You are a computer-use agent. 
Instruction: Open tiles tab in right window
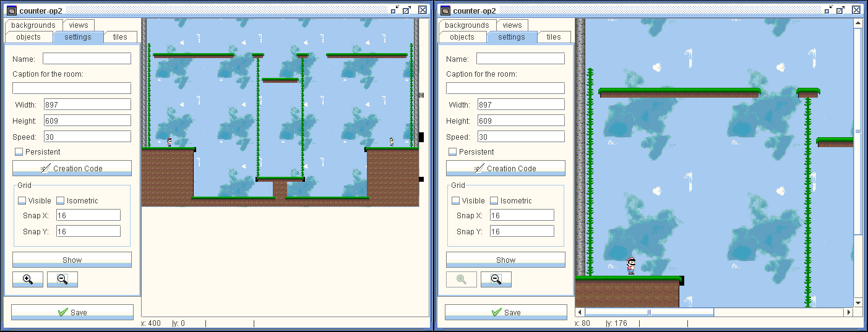[554, 37]
